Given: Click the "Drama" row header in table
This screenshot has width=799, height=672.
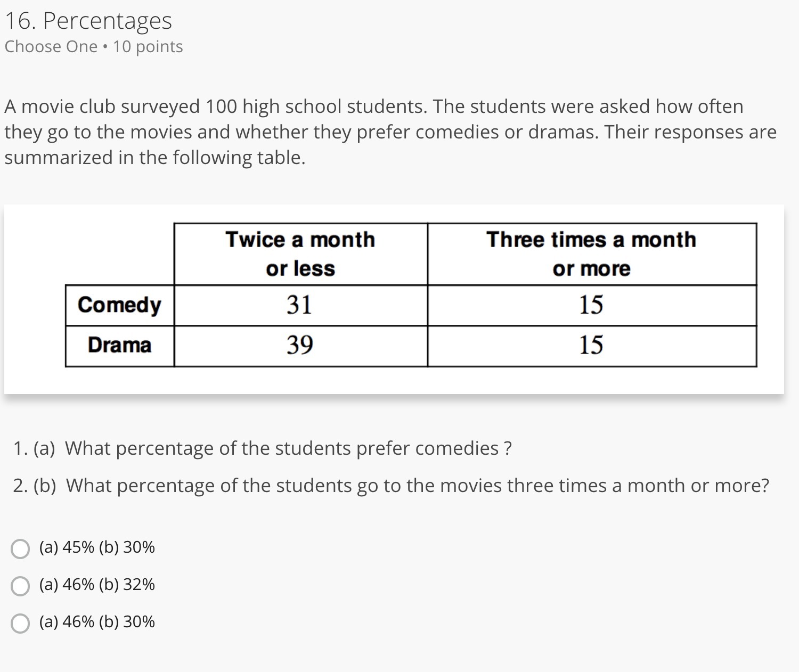Looking at the screenshot, I should [x=119, y=346].
